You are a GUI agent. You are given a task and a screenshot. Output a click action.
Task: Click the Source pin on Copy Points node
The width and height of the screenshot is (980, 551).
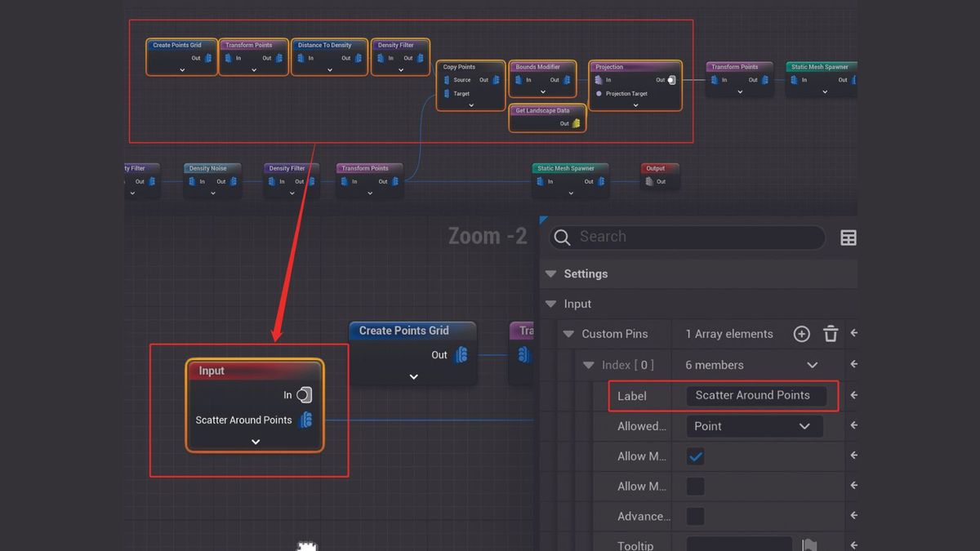coord(448,80)
